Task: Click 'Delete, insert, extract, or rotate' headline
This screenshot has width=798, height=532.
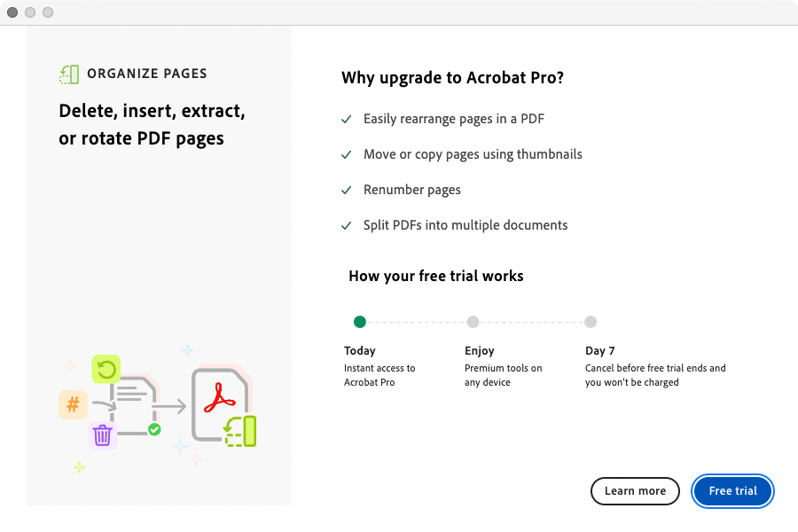Action: [152, 125]
